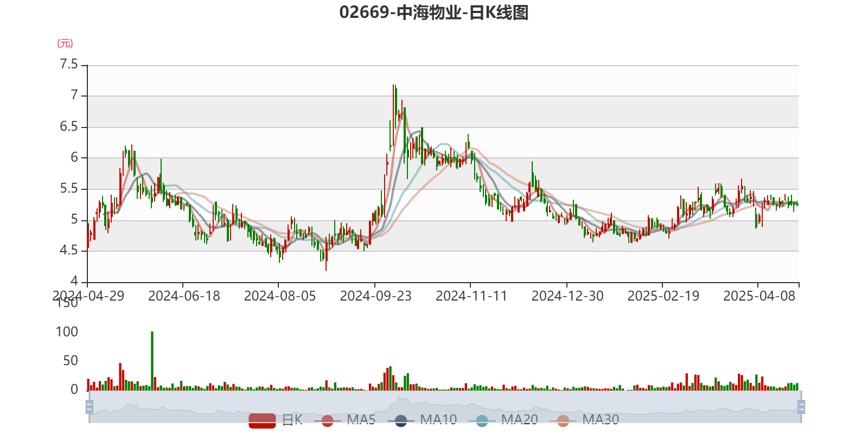Click the 2024-06-18 date axis label
This screenshot has height=434, width=868.
(x=184, y=296)
